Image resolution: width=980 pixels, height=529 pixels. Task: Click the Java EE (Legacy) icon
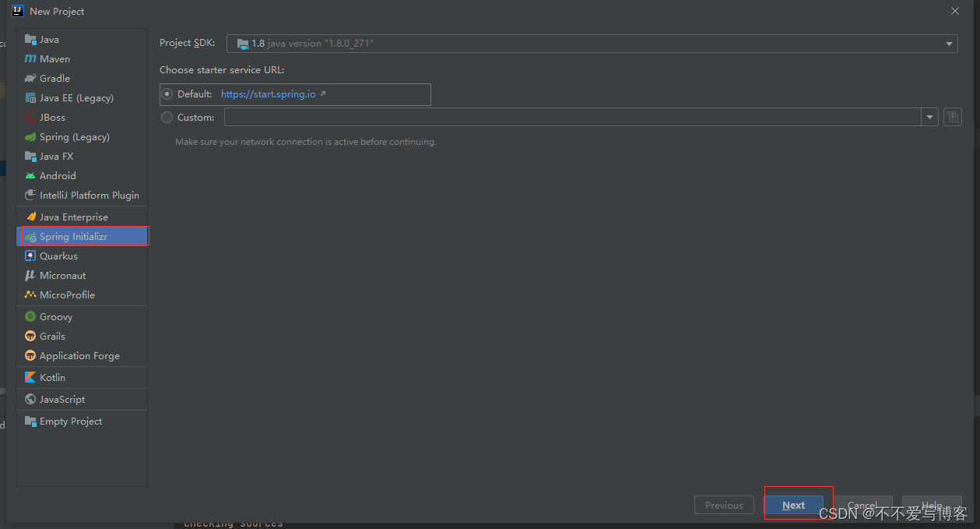click(x=30, y=98)
